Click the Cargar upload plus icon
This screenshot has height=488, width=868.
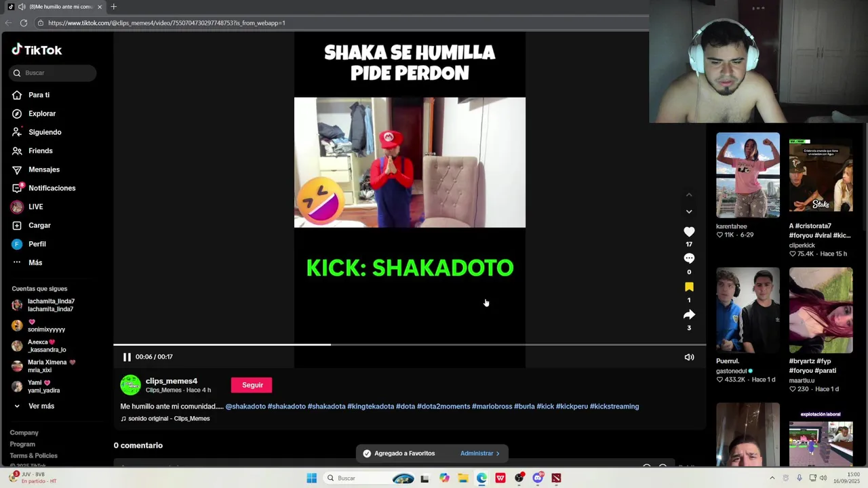[17, 225]
